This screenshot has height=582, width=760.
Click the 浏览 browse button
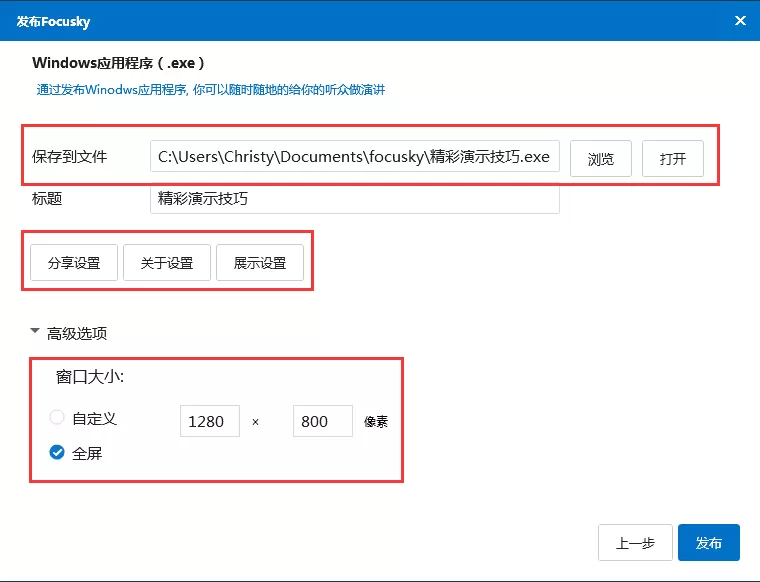601,158
